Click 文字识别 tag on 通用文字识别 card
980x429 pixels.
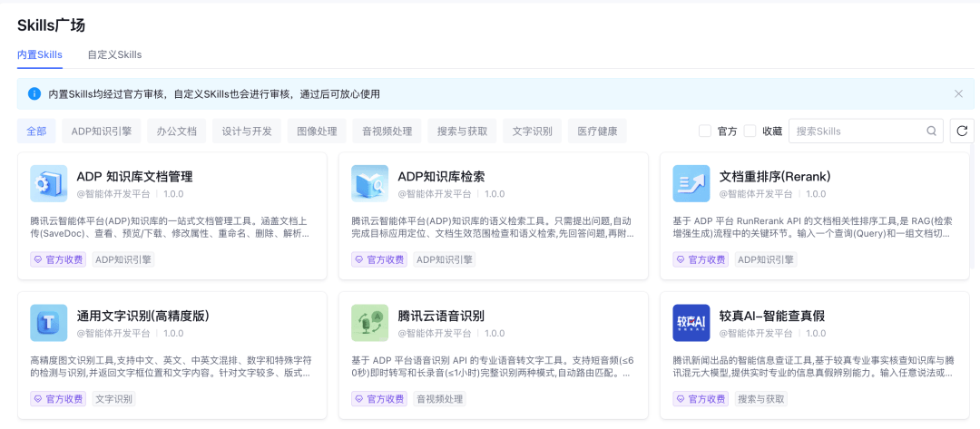click(x=113, y=399)
